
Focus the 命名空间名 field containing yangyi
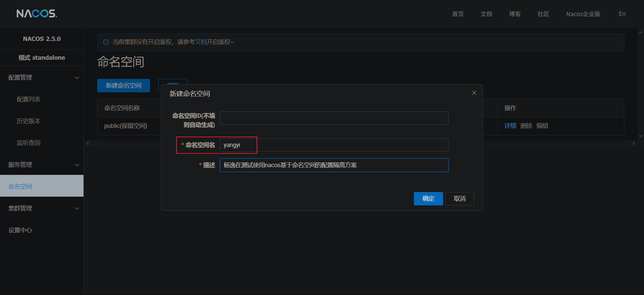(334, 145)
